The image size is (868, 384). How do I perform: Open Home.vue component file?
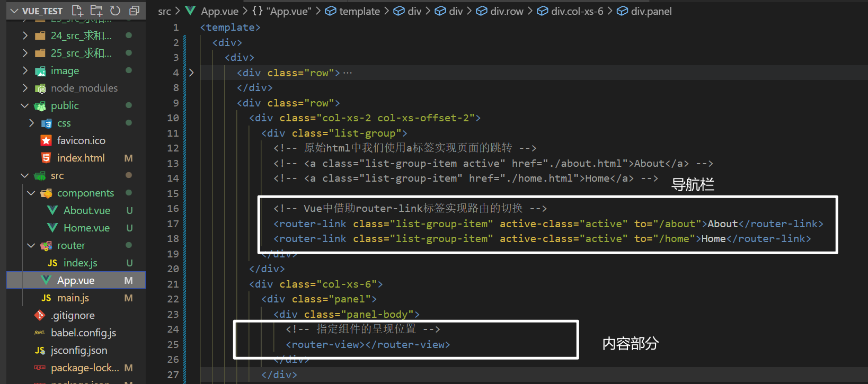[x=86, y=228]
